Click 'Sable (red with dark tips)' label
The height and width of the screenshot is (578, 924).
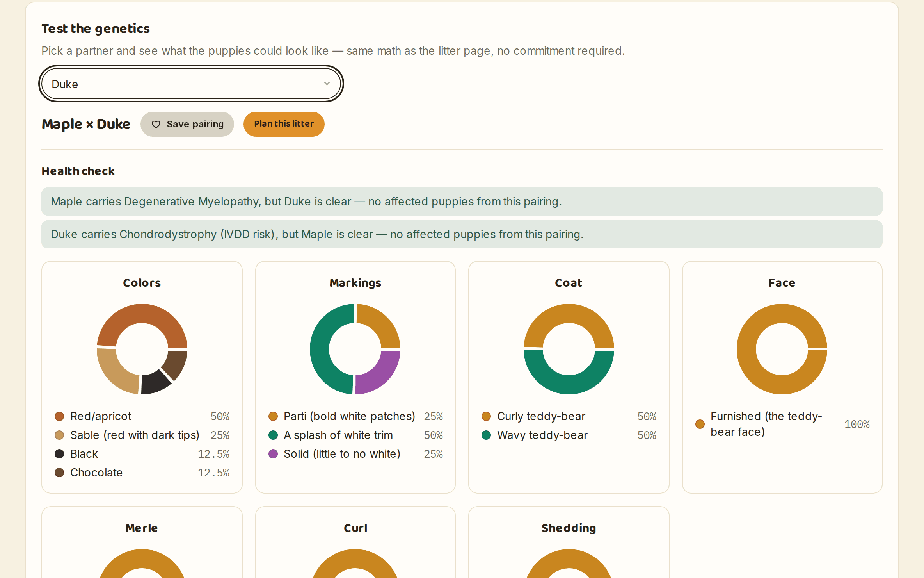click(135, 435)
